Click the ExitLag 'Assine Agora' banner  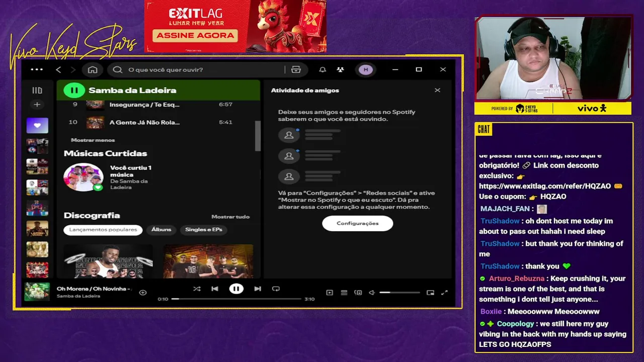point(195,35)
